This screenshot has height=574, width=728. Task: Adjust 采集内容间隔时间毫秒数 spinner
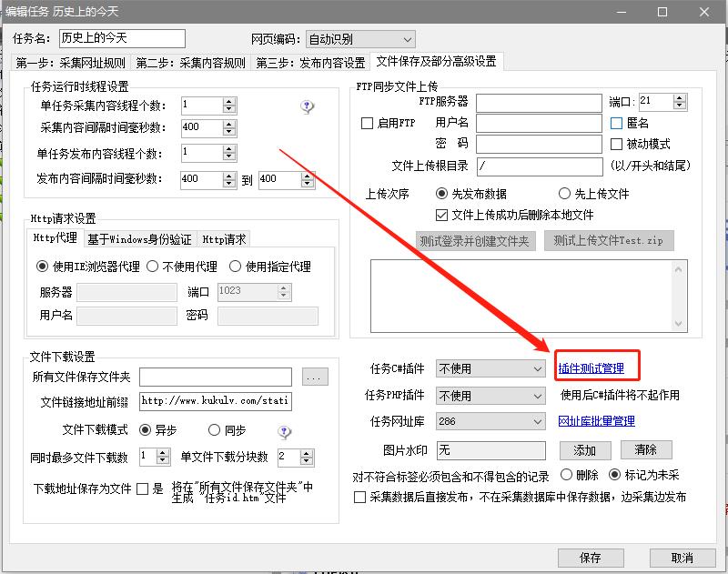229,128
